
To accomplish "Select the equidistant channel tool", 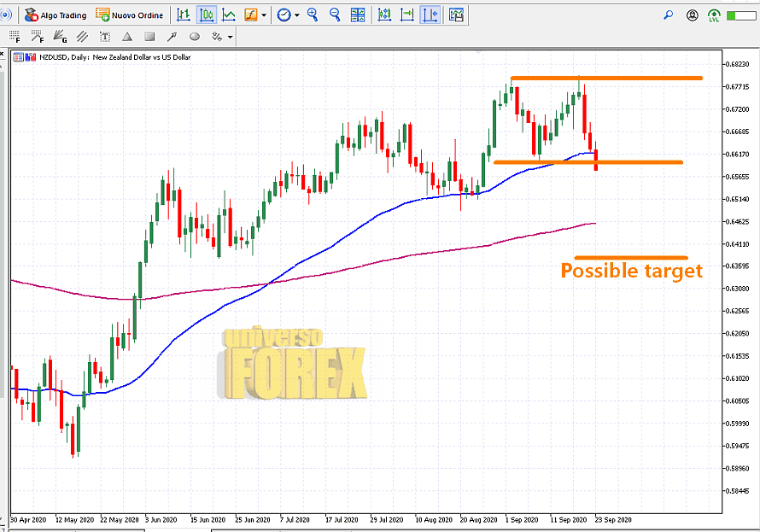I will [x=82, y=37].
